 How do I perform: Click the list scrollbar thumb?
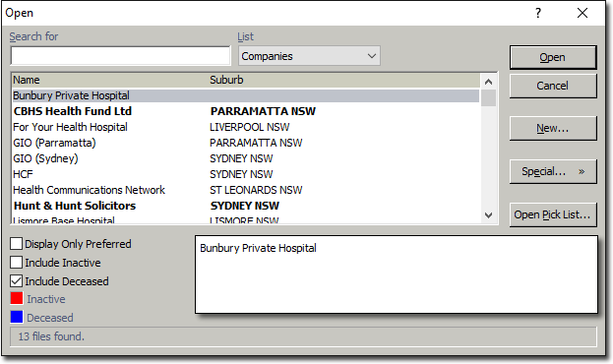coord(488,97)
